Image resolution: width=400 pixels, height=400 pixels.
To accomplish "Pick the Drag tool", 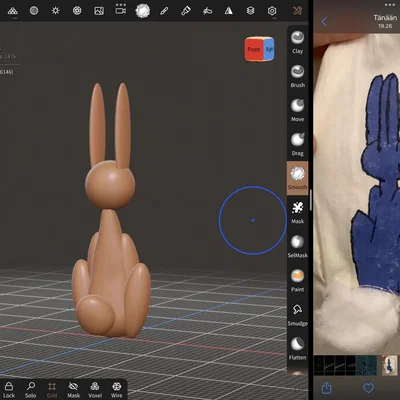I will [x=297, y=144].
